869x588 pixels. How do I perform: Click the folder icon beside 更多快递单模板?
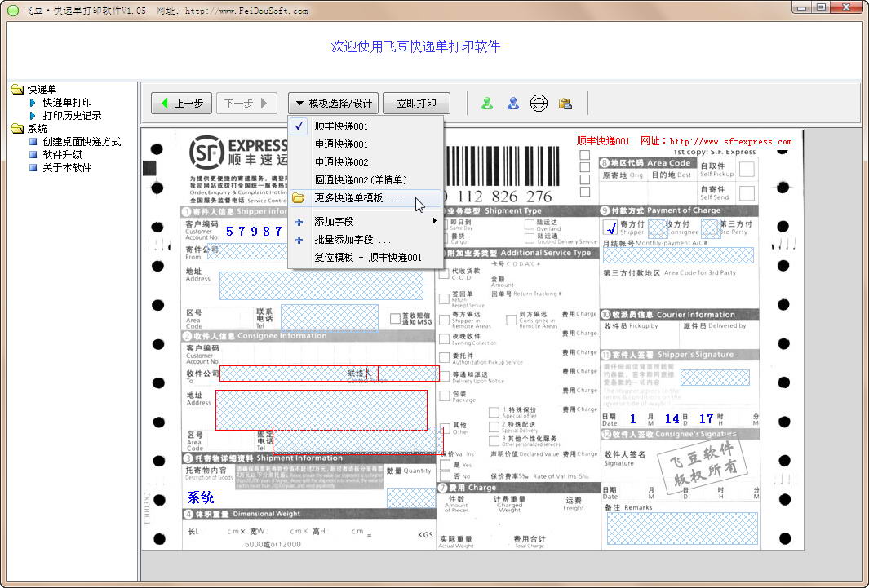pyautogui.click(x=299, y=197)
